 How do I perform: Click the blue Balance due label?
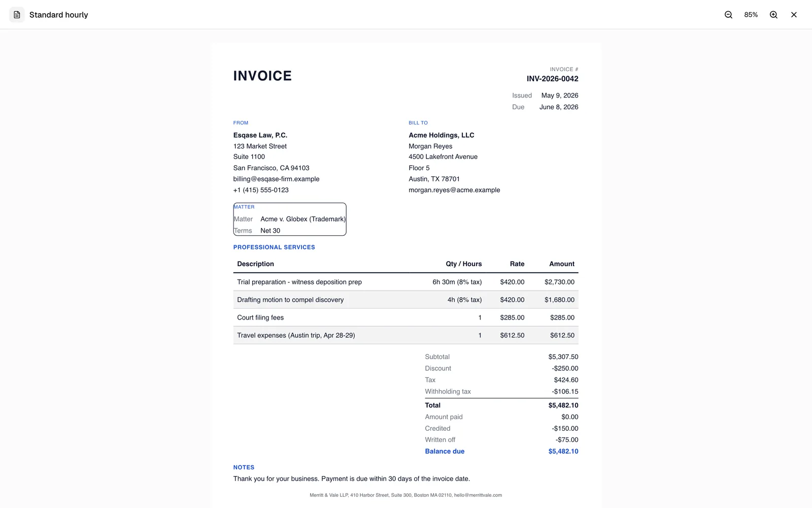tap(445, 452)
